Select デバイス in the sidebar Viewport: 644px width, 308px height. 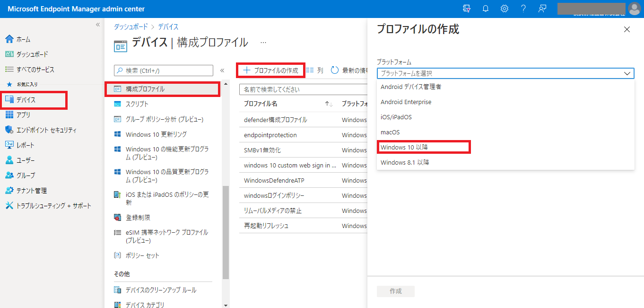(26, 100)
